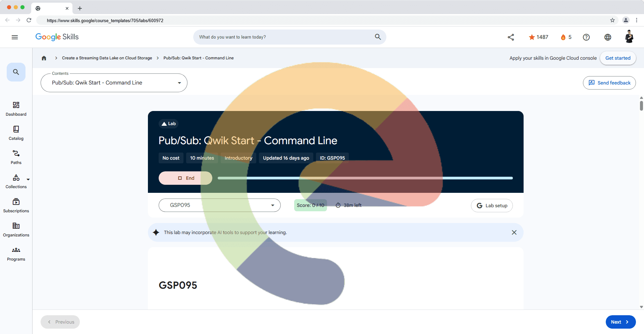
Task: Open the hamburger navigation menu
Action: (x=15, y=37)
